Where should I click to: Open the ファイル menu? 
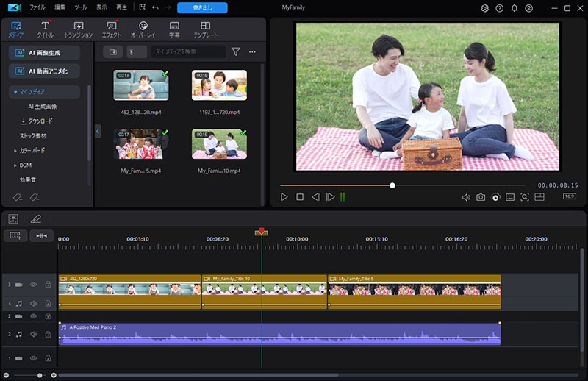pos(37,7)
